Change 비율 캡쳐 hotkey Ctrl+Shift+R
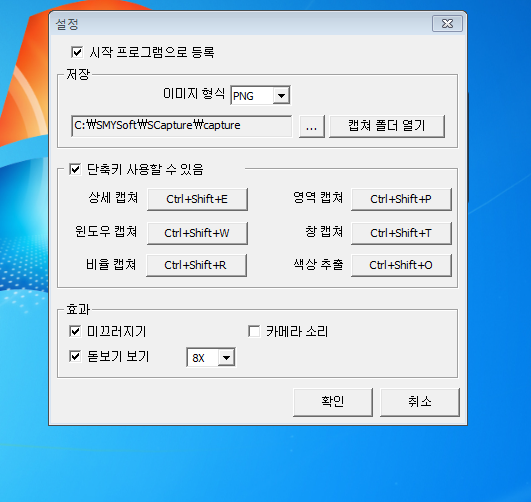The image size is (531, 502). click(x=196, y=265)
